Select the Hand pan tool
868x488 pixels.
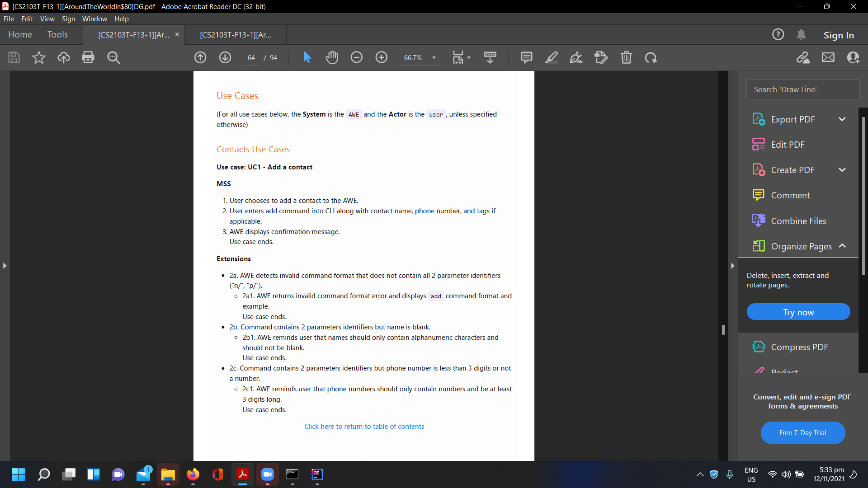pos(332,57)
